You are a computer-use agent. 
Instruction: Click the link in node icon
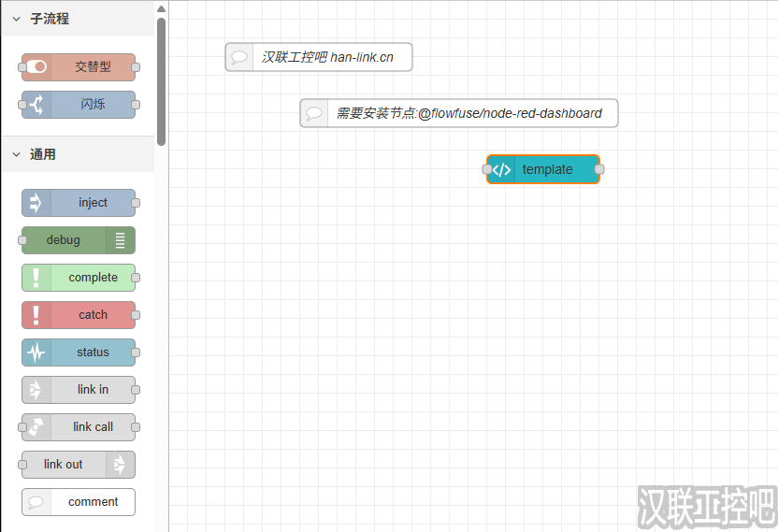pos(36,390)
